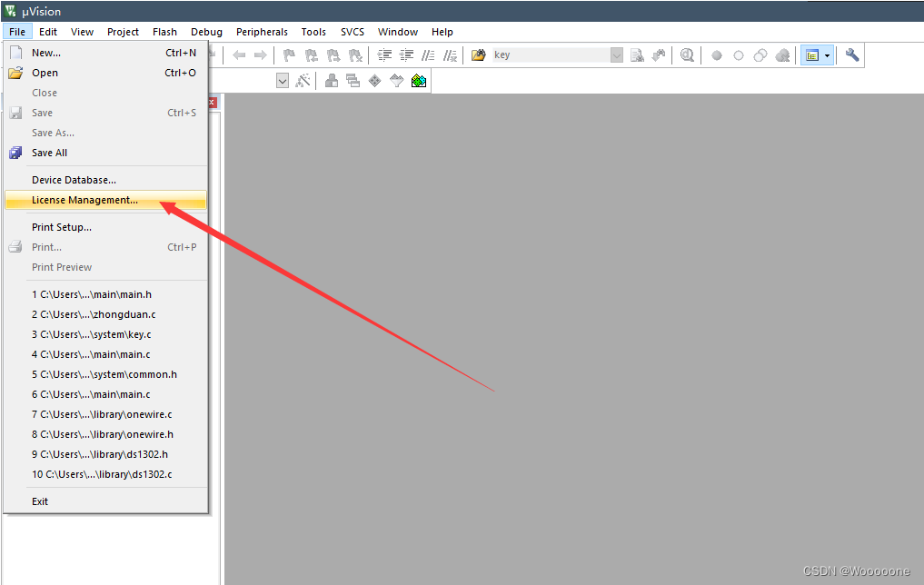Toggle bookmark on current line icon
The width and height of the screenshot is (924, 585).
point(289,55)
